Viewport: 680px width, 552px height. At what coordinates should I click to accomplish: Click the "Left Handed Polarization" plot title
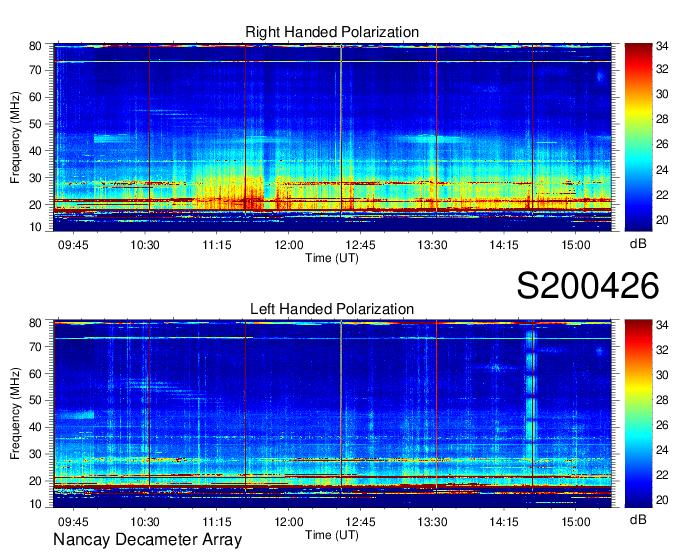pyautogui.click(x=332, y=309)
